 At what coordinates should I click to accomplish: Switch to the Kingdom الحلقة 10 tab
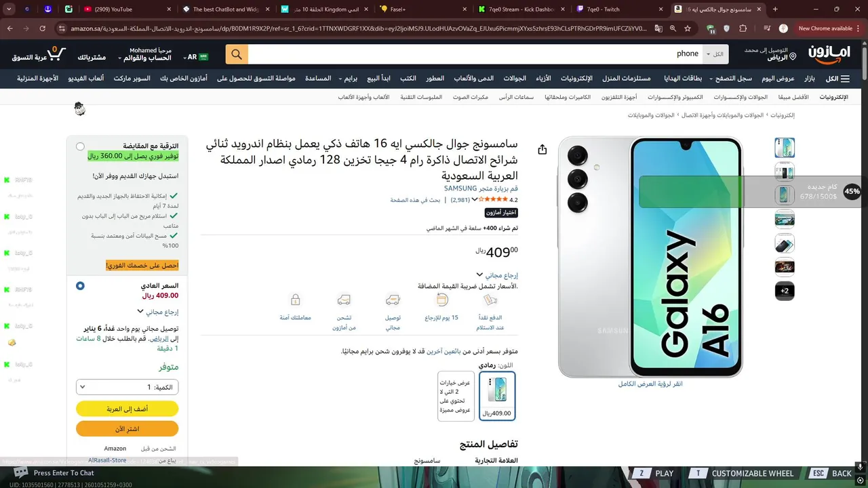point(324,9)
